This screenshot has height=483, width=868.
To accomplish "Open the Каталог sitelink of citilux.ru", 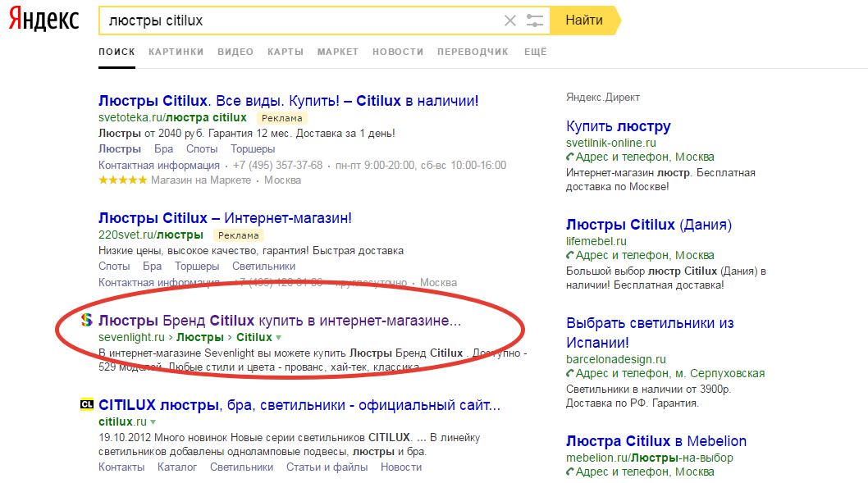I will [177, 467].
